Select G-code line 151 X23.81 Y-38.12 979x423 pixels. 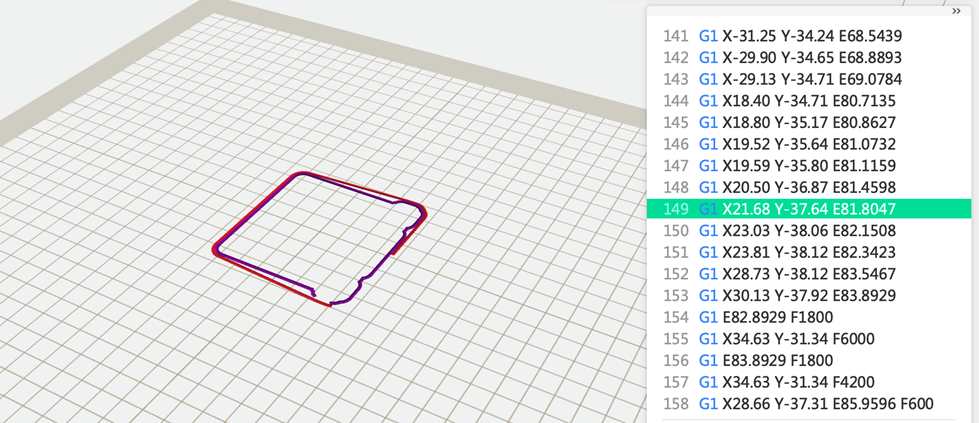tap(809, 252)
